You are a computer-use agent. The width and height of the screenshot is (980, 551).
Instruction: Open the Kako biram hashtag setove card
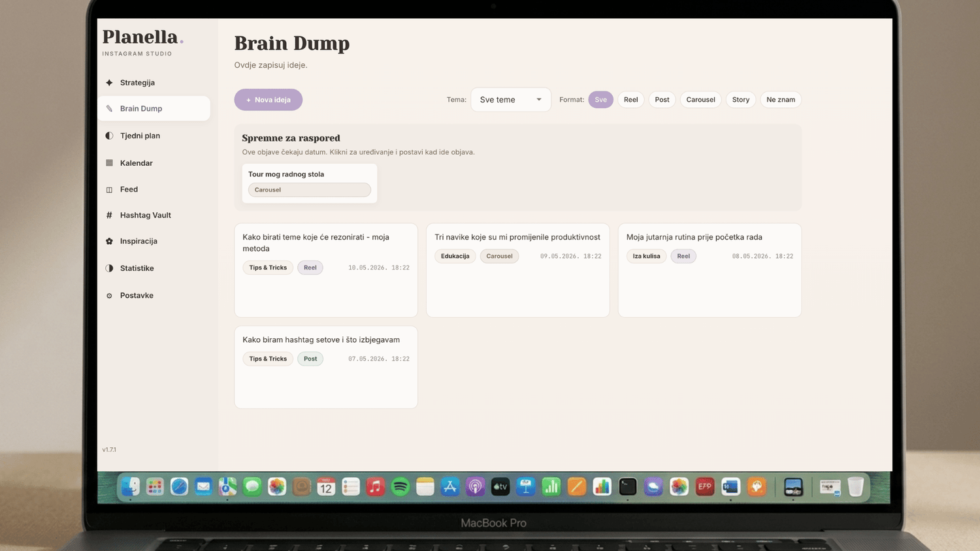(x=326, y=368)
